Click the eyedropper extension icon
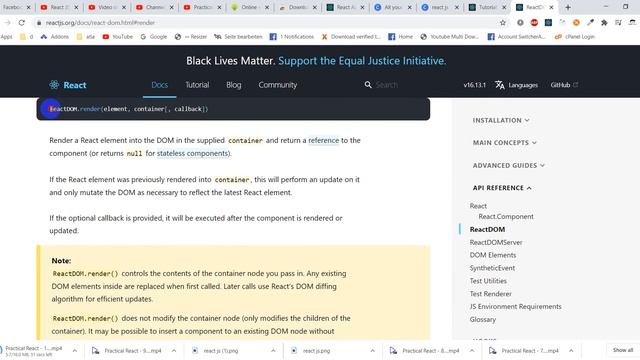Viewport: 640px width, 360px height. [x=590, y=22]
